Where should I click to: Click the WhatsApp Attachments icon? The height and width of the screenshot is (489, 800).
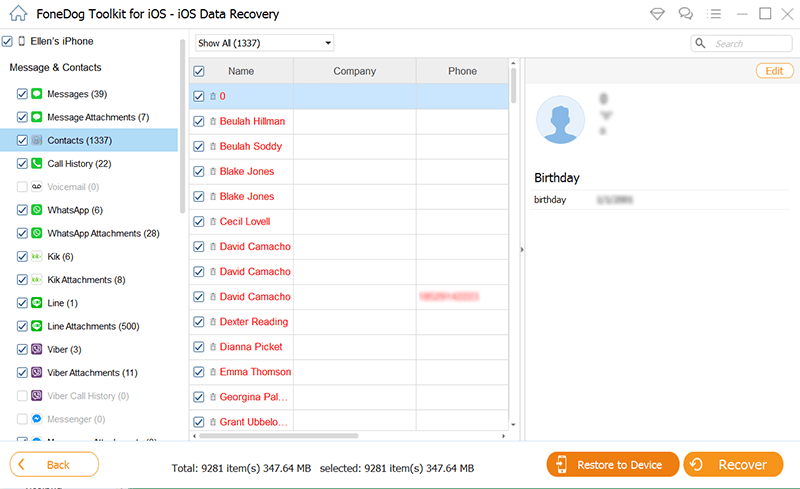pos(37,233)
